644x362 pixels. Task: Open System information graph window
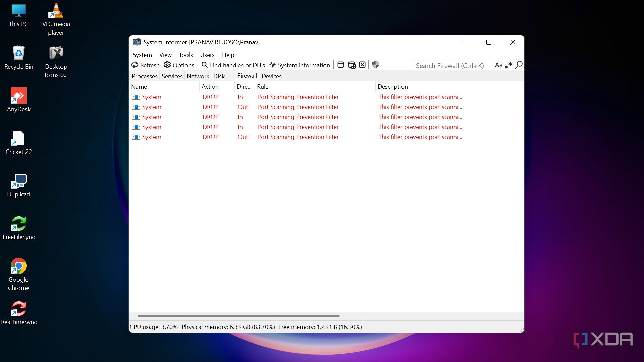pyautogui.click(x=300, y=65)
